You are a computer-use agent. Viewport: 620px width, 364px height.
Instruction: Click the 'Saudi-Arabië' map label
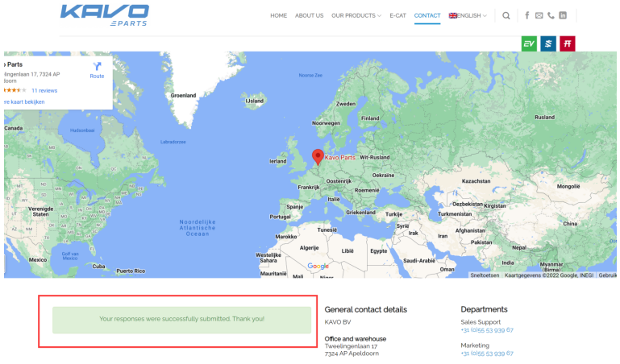tap(419, 261)
